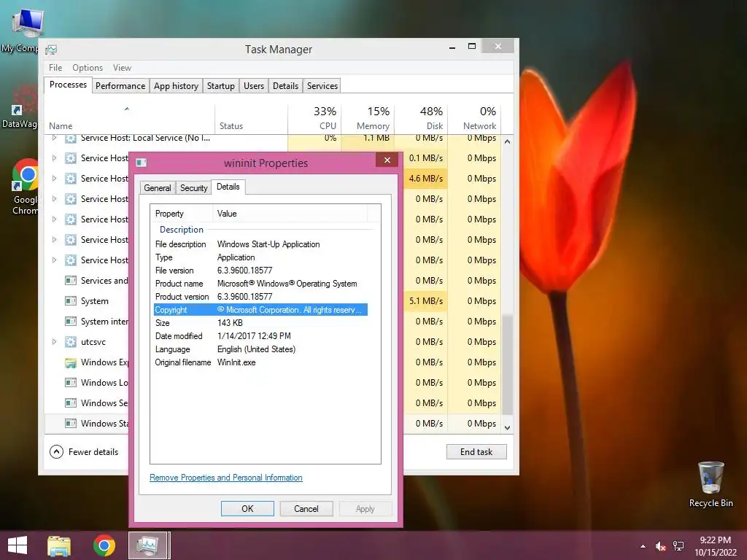Open the Recycle Bin on desktop
This screenshot has height=560, width=747.
coord(711,484)
